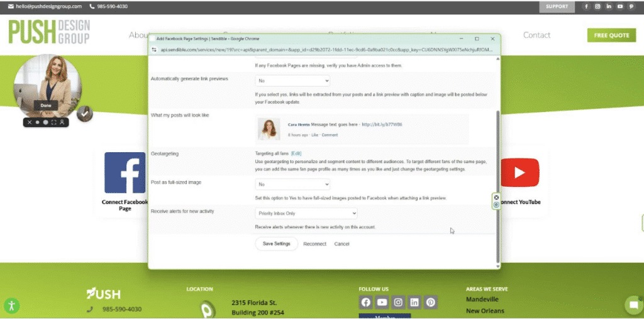The width and height of the screenshot is (644, 319).
Task: Click the large YouTube logo tile
Action: tap(519, 172)
